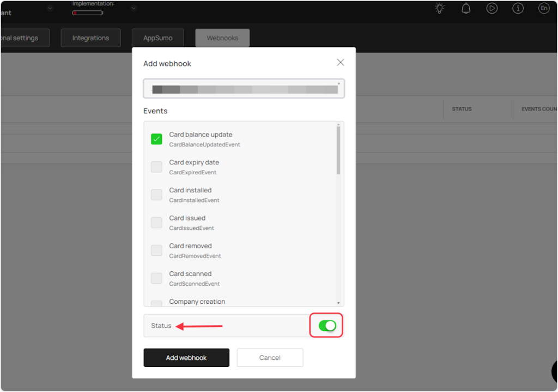The width and height of the screenshot is (558, 392).
Task: Click the play tutorial icon
Action: (492, 8)
